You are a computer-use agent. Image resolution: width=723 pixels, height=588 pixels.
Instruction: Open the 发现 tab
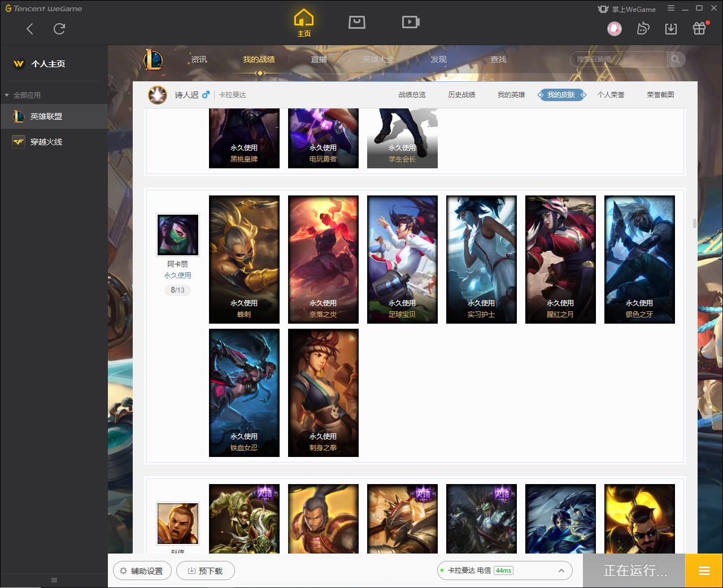click(x=438, y=59)
